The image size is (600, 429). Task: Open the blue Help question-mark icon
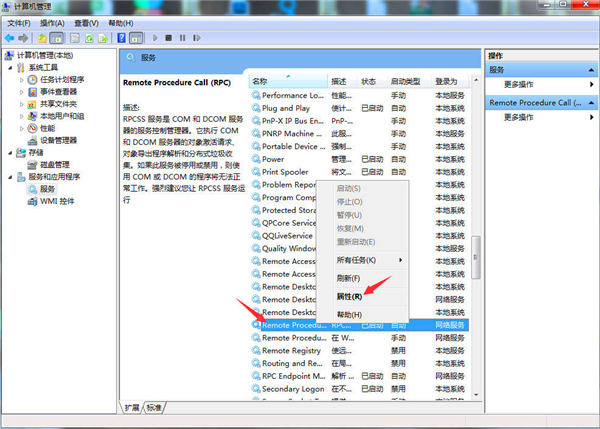click(121, 38)
